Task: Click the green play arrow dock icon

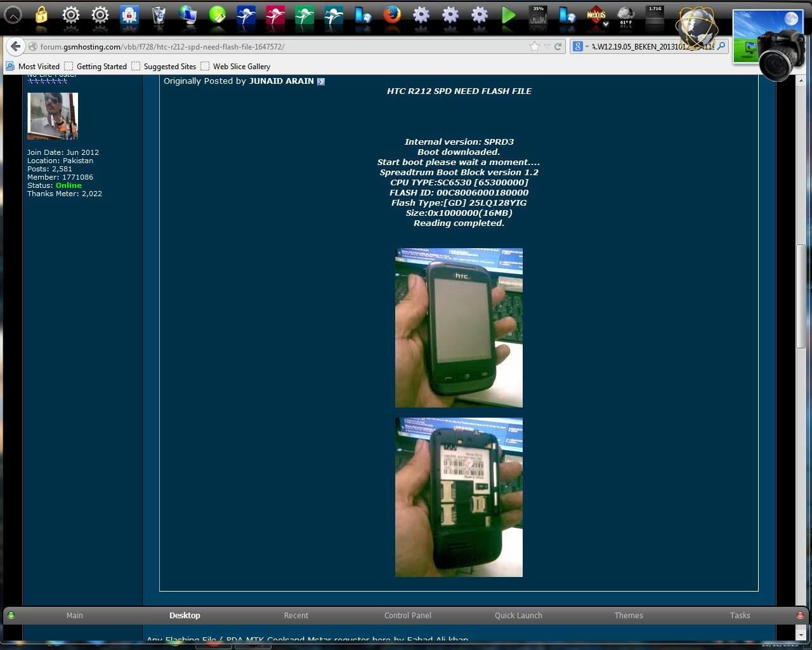Action: click(508, 15)
